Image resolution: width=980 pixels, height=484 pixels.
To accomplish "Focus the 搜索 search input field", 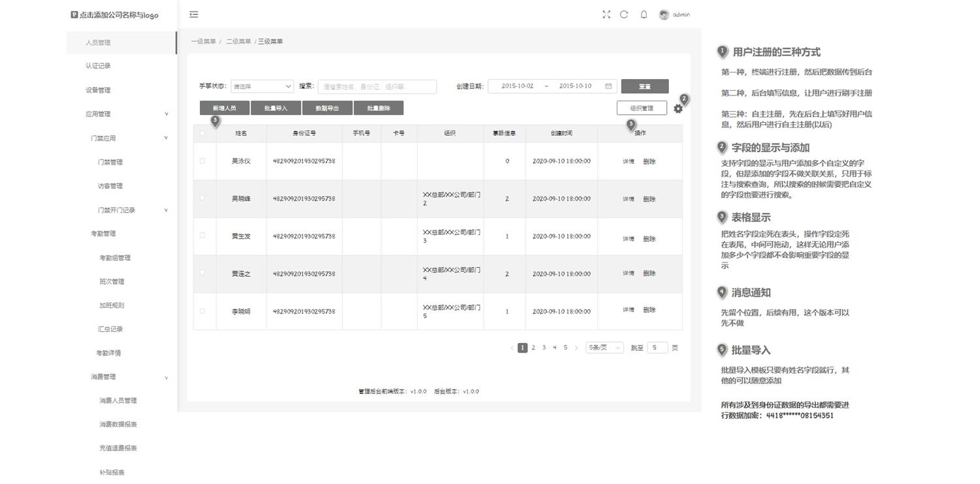I will (377, 86).
